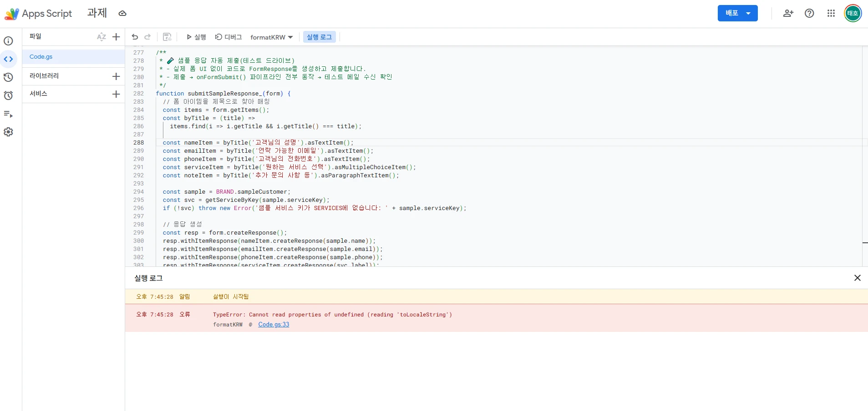Open Project History from the sidebar
This screenshot has height=411, width=868.
pos(8,77)
